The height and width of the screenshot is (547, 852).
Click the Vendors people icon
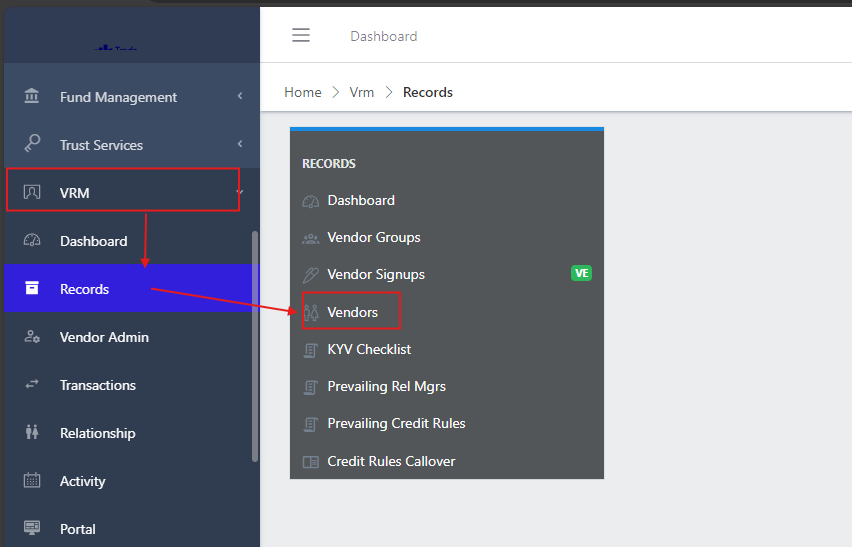pos(311,313)
